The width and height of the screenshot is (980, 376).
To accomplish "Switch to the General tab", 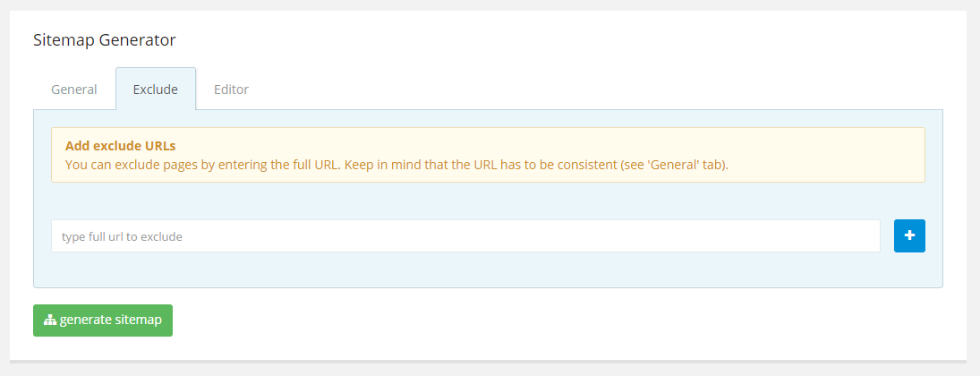I will [x=73, y=90].
